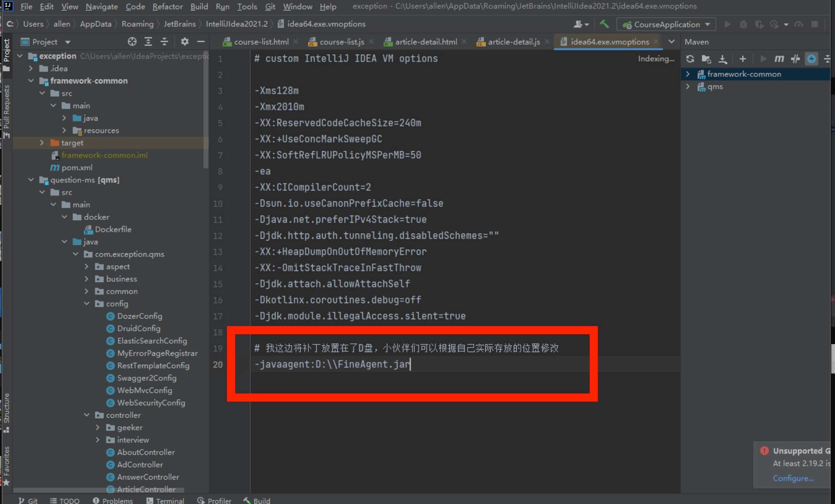Viewport: 835px width, 504px height.
Task: Collapse the framework-common module in Project tree
Action: (x=31, y=81)
